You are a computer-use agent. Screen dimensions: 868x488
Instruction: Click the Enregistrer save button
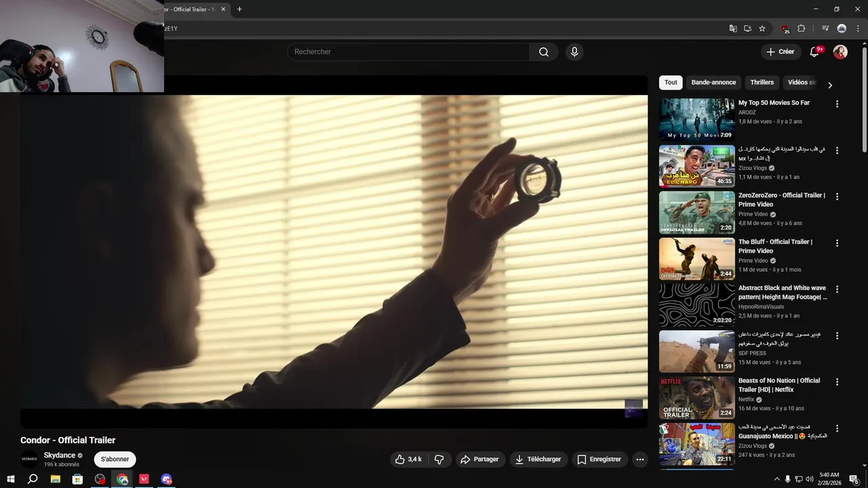tap(599, 460)
